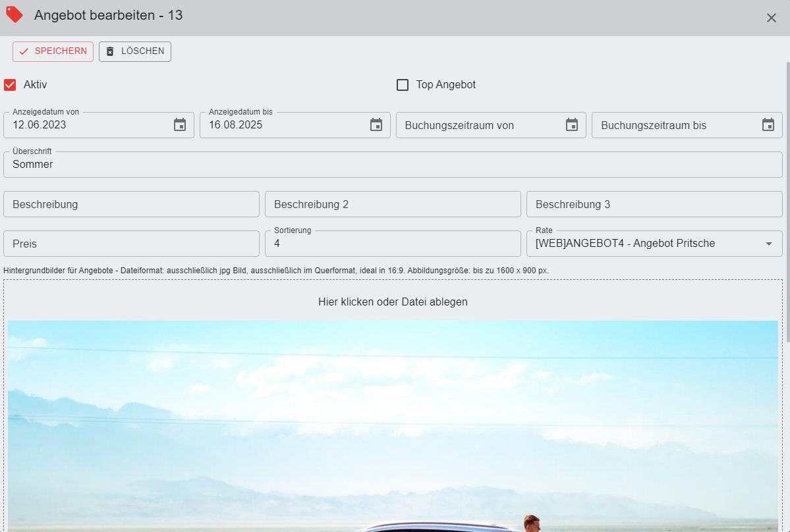Image resolution: width=790 pixels, height=532 pixels.
Task: Open calendar picker for Anzeigedatum bis
Action: pyautogui.click(x=376, y=125)
